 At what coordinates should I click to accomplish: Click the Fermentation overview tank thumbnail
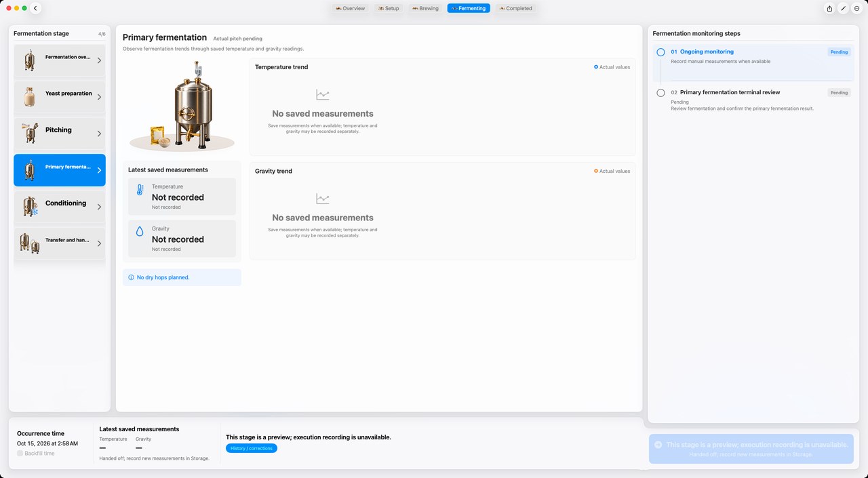[29, 60]
